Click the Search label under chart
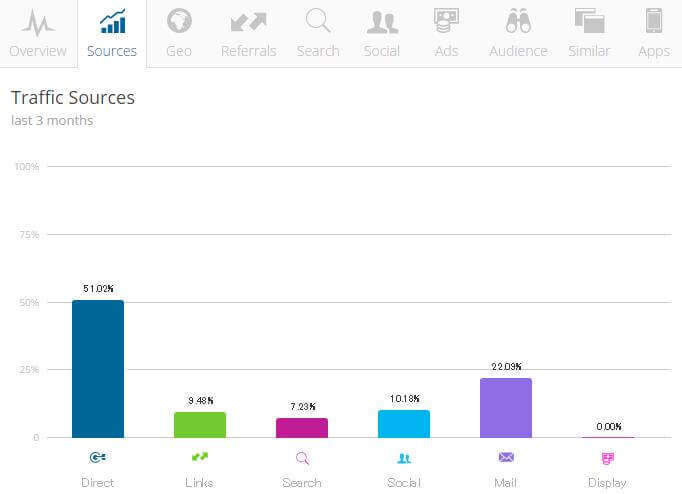 tap(302, 483)
